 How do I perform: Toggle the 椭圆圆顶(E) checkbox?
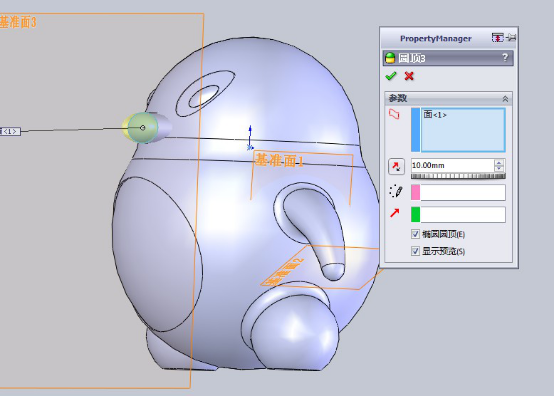415,234
